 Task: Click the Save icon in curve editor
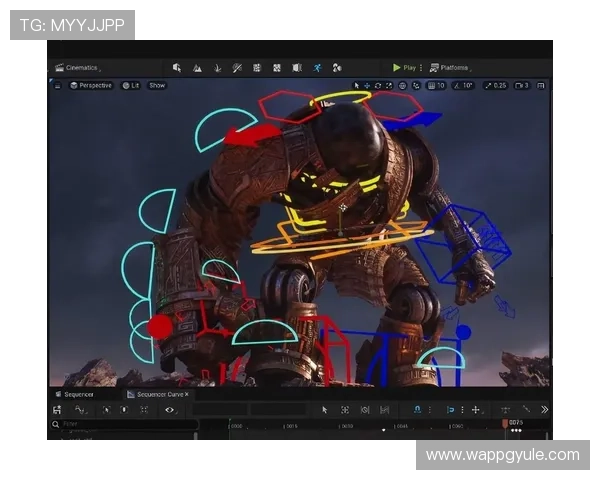pyautogui.click(x=57, y=410)
